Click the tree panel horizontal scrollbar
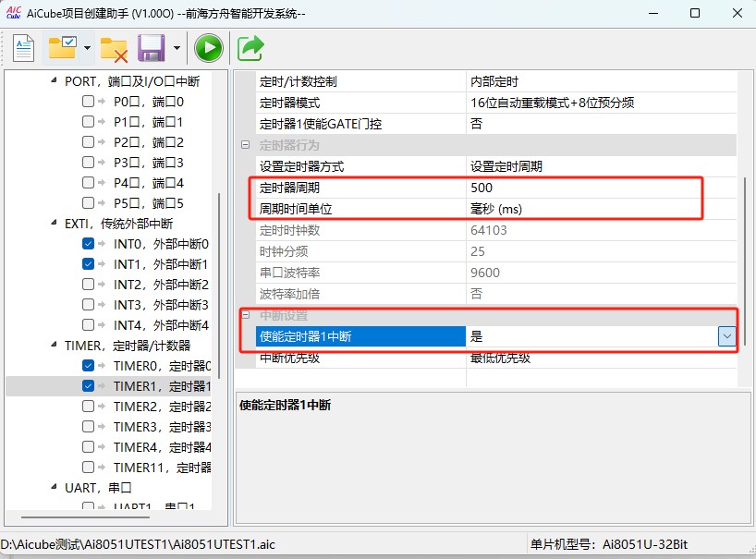This screenshot has width=756, height=559. point(85,517)
